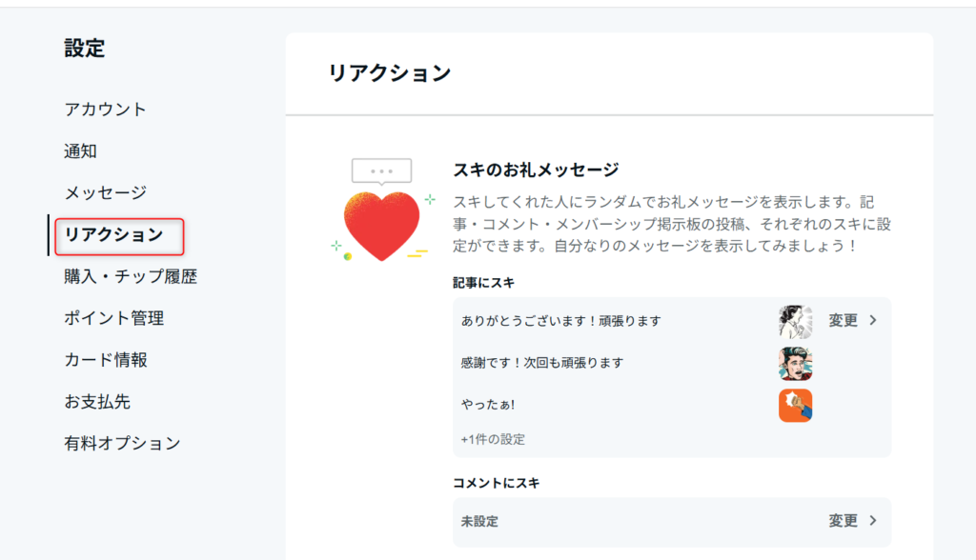Screen dimensions: 976x560
Task: Go to カード情報 settings
Action: point(106,360)
